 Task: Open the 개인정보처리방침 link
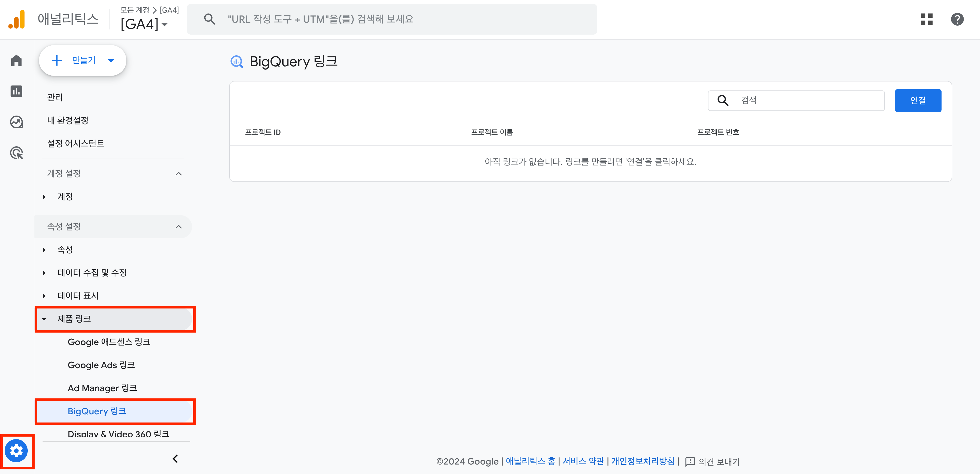coord(643,461)
